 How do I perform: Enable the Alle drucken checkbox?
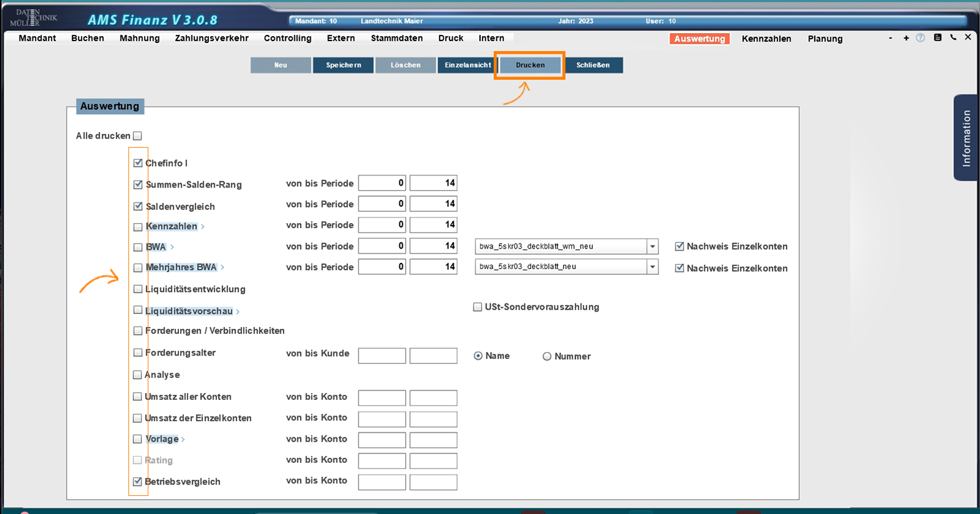coord(138,136)
